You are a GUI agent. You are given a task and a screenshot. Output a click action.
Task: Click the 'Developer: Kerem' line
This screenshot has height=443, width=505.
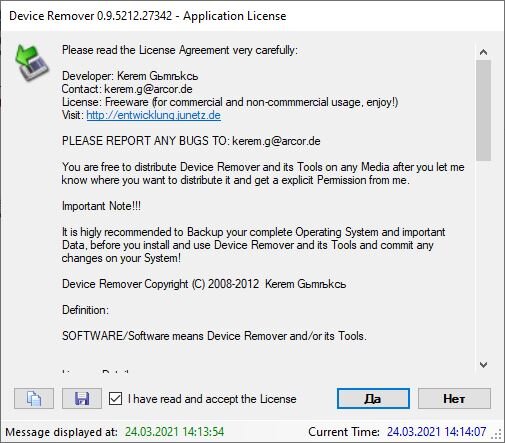[x=130, y=76]
